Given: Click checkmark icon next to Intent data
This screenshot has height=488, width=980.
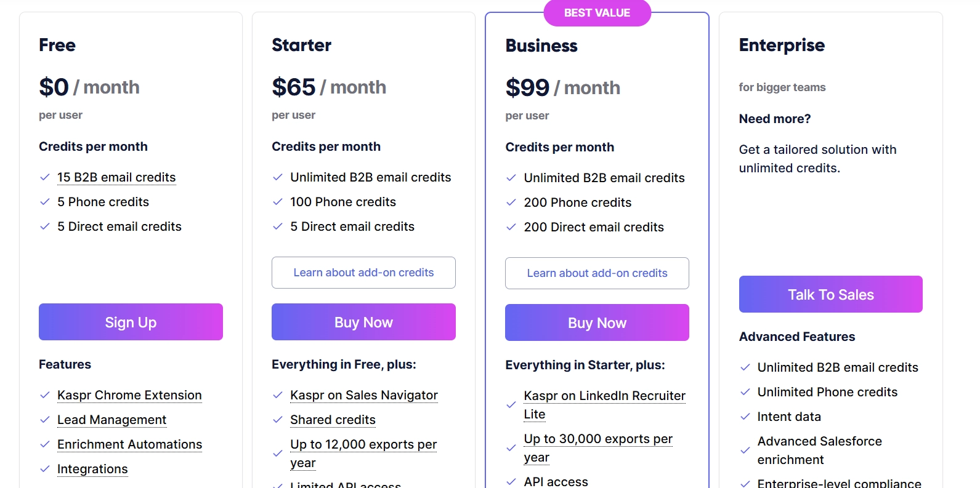Looking at the screenshot, I should click(745, 417).
